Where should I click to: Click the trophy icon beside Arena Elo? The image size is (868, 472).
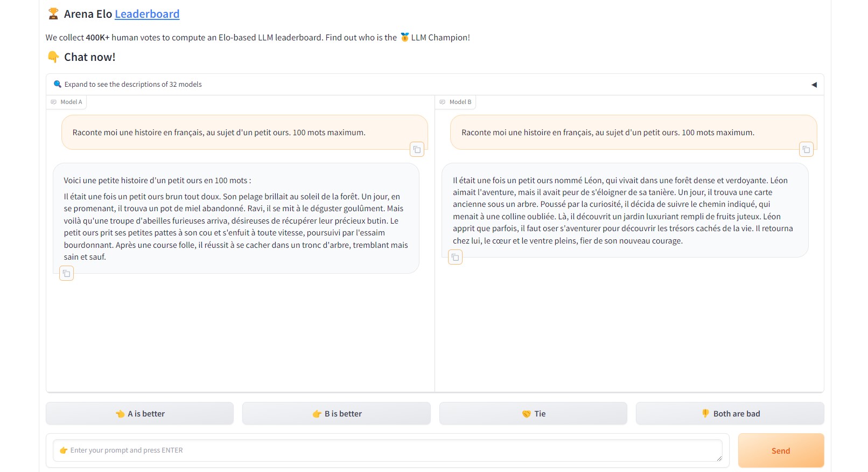click(53, 14)
